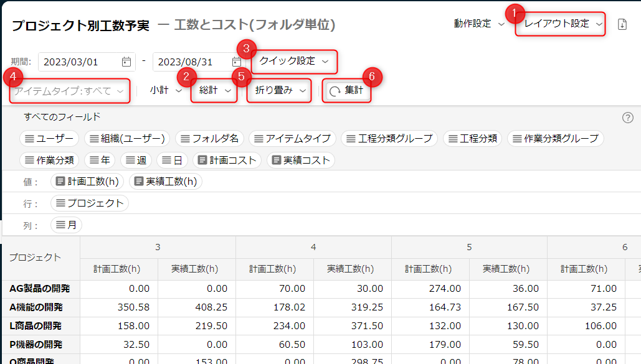Expand the 小計 menu
This screenshot has height=364, width=641.
(165, 91)
